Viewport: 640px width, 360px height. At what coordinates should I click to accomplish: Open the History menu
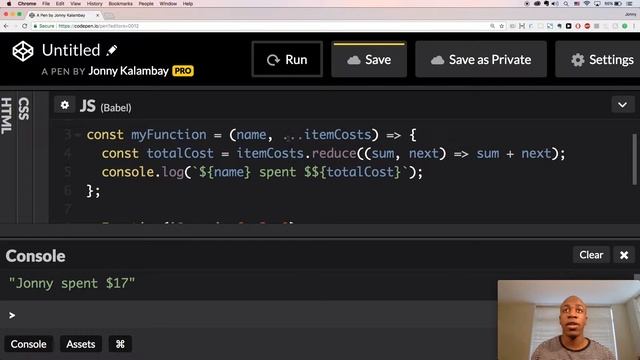(x=94, y=4)
